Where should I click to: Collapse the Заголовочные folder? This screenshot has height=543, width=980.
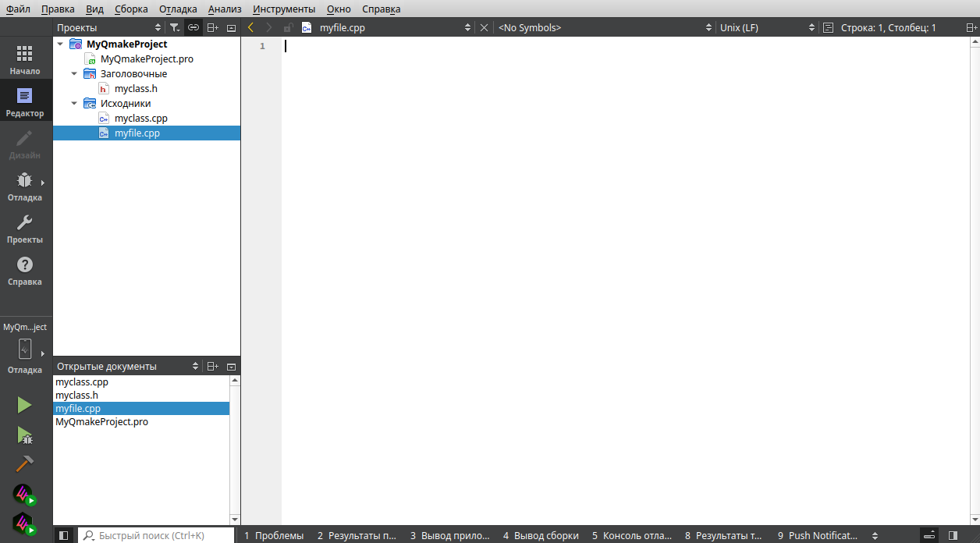click(x=74, y=74)
